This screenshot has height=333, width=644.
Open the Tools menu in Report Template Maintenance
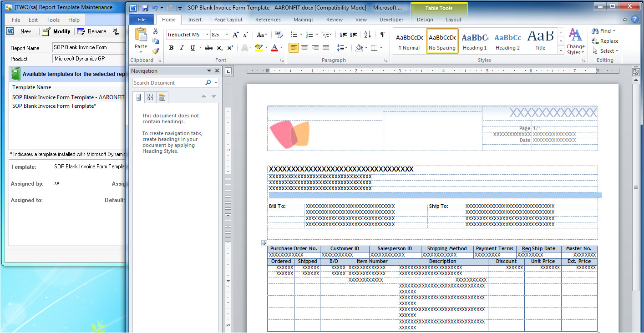(53, 20)
